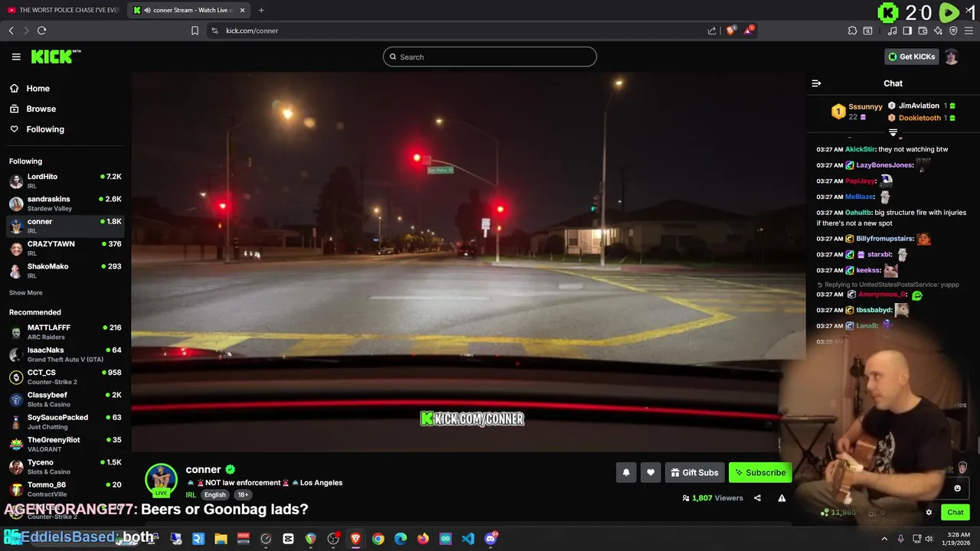Viewport: 980px width, 551px height.
Task: Show hidden system tray icons chevron
Action: (884, 539)
